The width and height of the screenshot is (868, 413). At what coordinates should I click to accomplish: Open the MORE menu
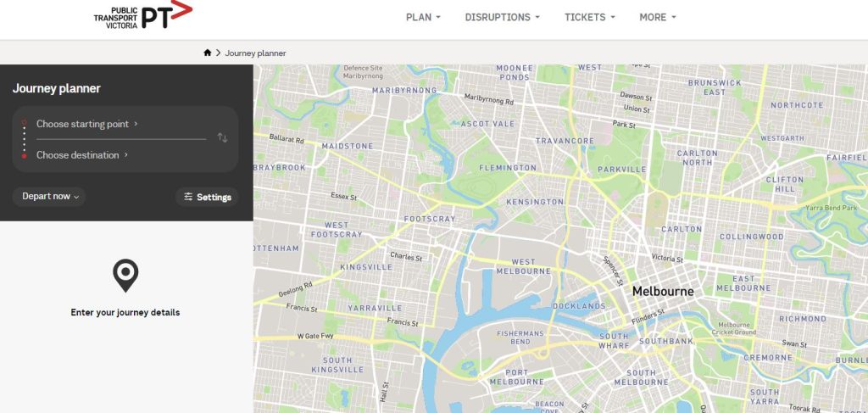click(x=658, y=17)
